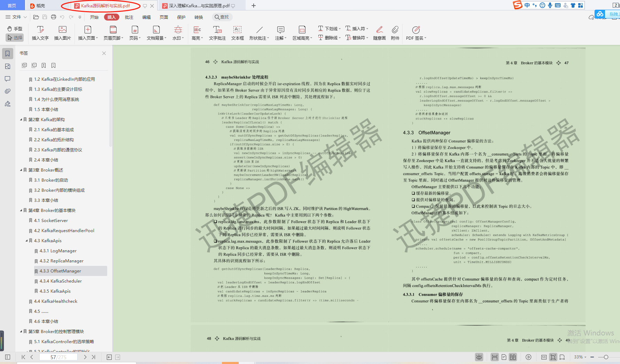Open the comments sidebar panel icon

click(x=8, y=79)
